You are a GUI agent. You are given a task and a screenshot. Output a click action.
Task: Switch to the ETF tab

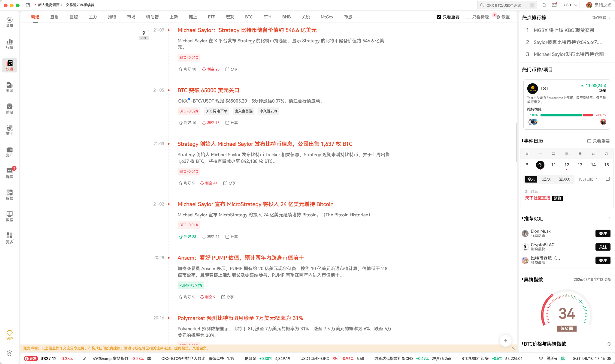[x=211, y=17]
